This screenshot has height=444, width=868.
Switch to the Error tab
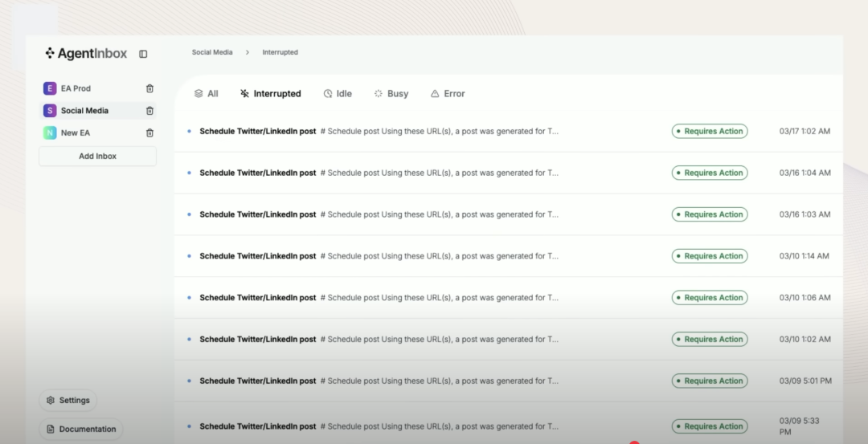click(448, 93)
